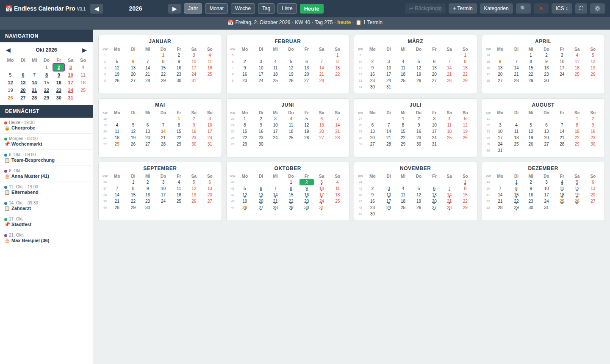This screenshot has width=610, height=364.
Task: Select day 2 highlighted in the mini calendar
Action: (x=59, y=67)
